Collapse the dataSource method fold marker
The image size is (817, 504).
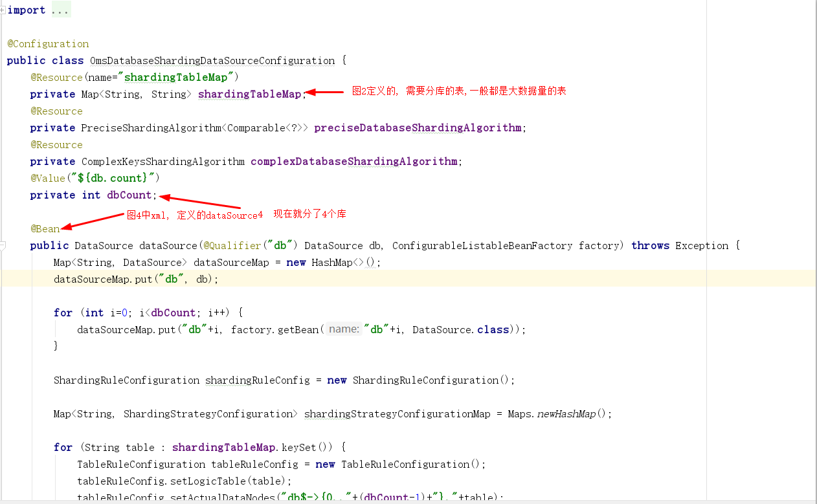click(x=3, y=246)
